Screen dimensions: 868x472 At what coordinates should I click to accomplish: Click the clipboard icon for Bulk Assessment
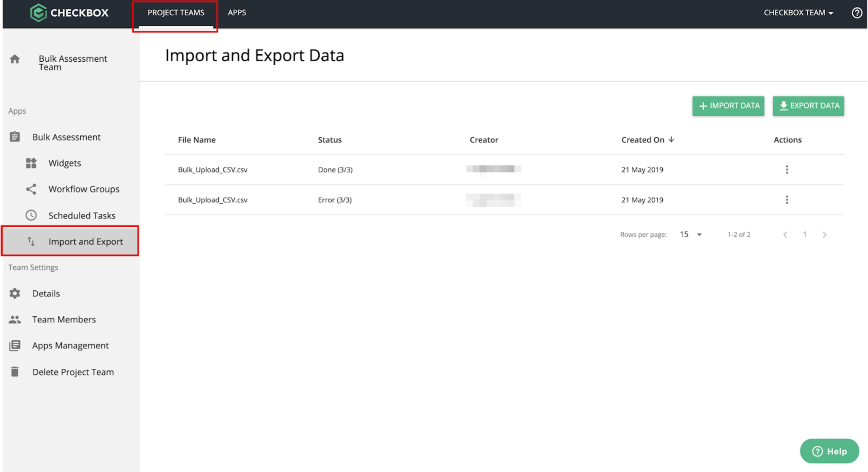coord(15,137)
